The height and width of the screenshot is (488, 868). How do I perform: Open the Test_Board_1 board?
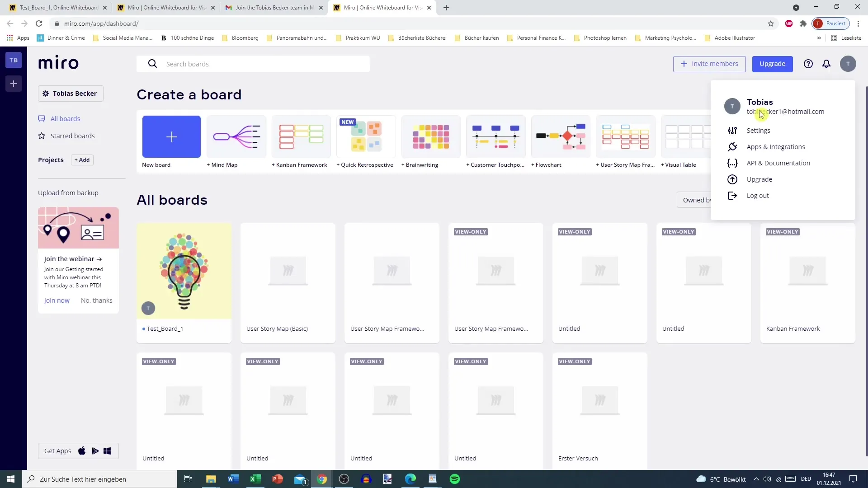pos(184,282)
